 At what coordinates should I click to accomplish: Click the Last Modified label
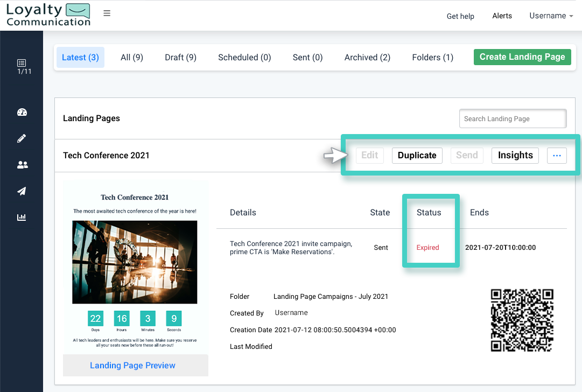click(x=251, y=347)
